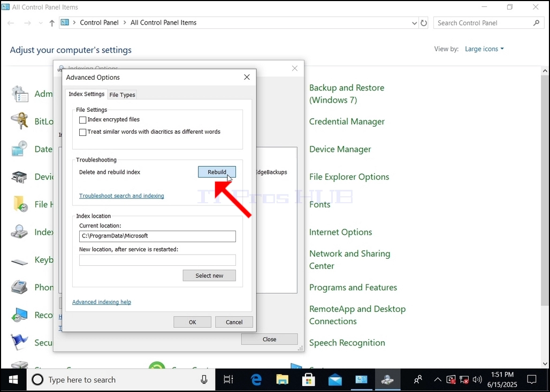Viewport: 550px width, 392px height.
Task: Open the People icon in the taskbar
Action: (x=418, y=380)
